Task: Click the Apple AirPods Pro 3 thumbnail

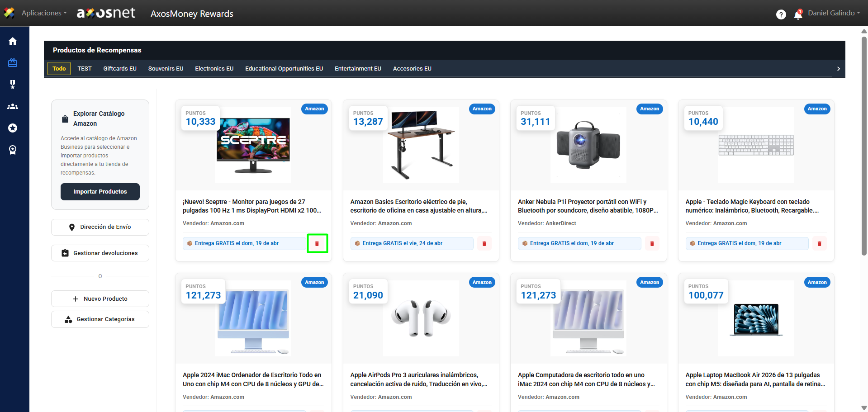Action: click(421, 318)
